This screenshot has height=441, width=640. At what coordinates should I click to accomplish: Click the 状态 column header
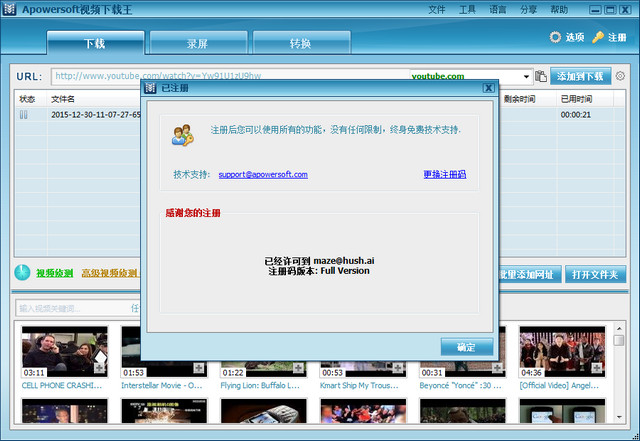pos(27,99)
